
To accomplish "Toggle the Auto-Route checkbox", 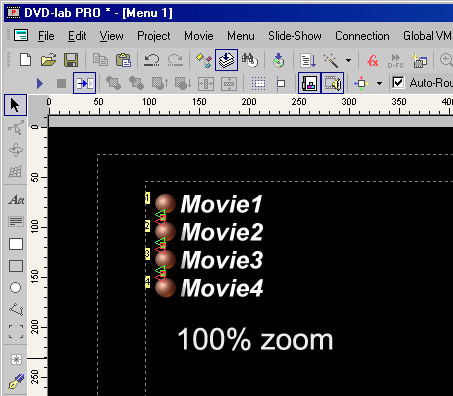I will [x=398, y=83].
